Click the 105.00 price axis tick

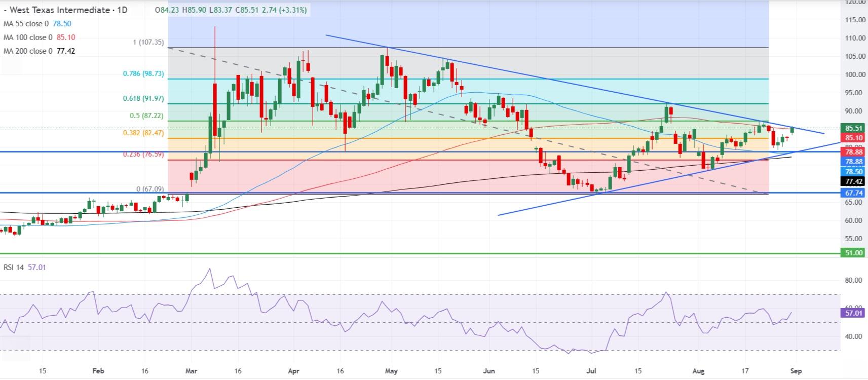[x=854, y=56]
